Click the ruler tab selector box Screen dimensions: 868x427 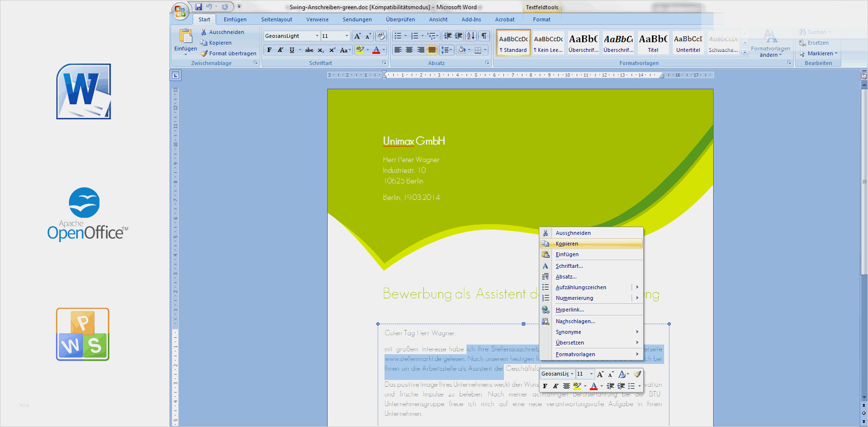coord(176,75)
